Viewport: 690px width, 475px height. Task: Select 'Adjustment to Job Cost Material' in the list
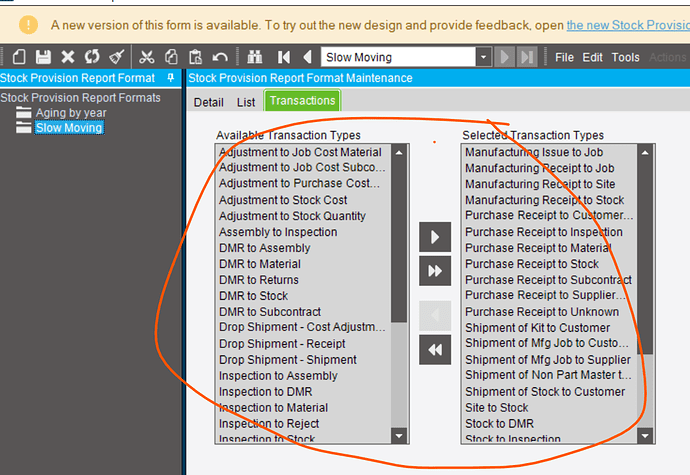pyautogui.click(x=301, y=152)
